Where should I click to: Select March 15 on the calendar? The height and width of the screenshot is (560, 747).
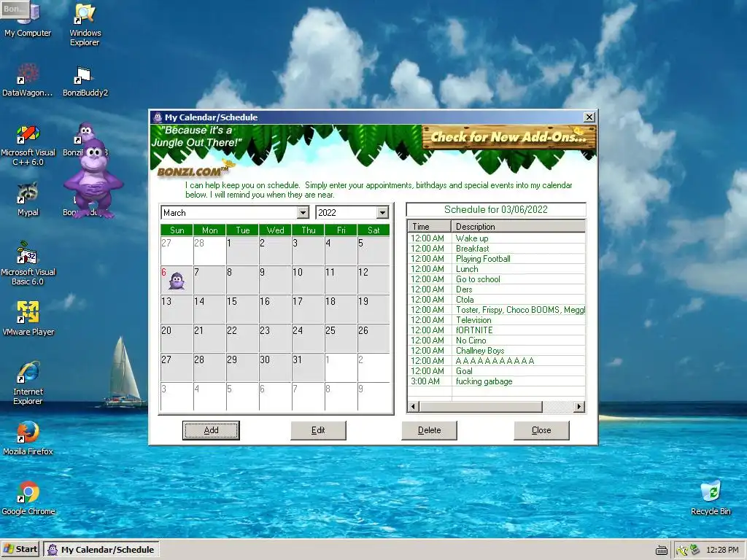coord(242,309)
